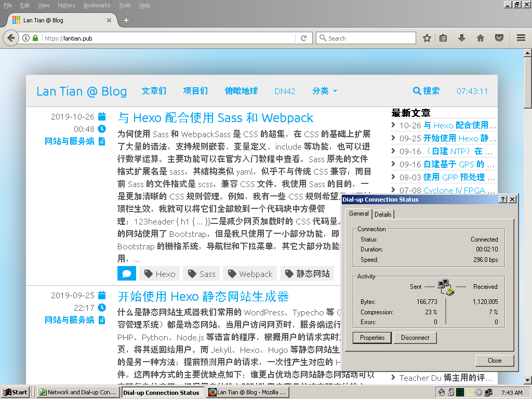
Task: Click the S-shaped tray icon
Action: [451, 392]
